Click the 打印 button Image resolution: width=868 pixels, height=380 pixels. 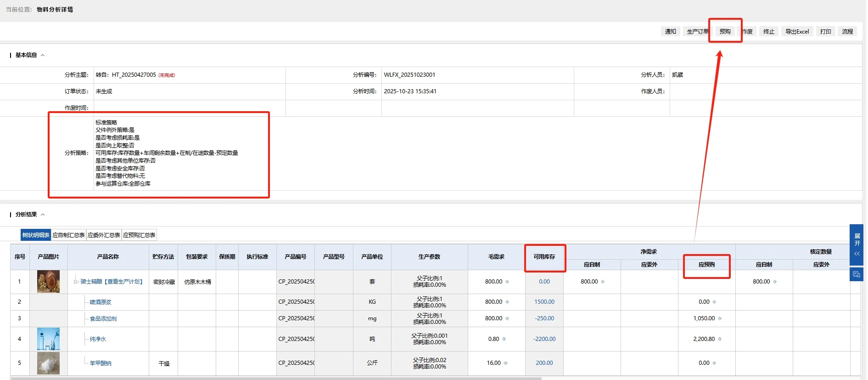(825, 32)
